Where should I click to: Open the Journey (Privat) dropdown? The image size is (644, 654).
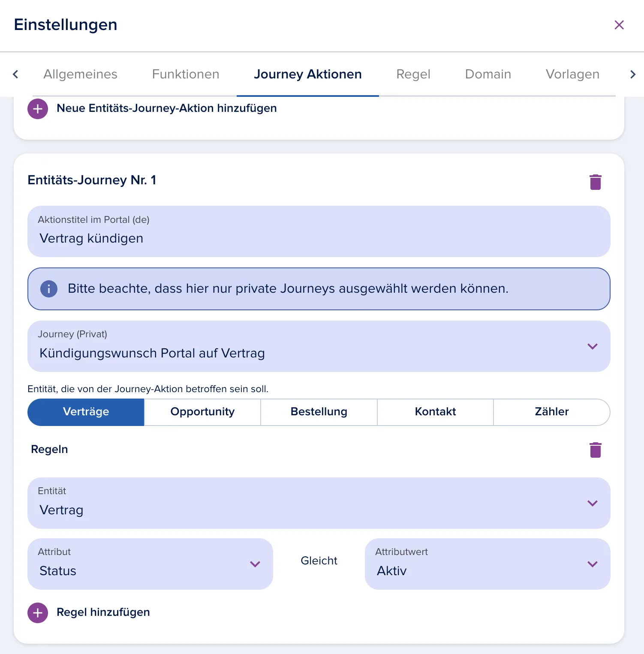click(319, 346)
